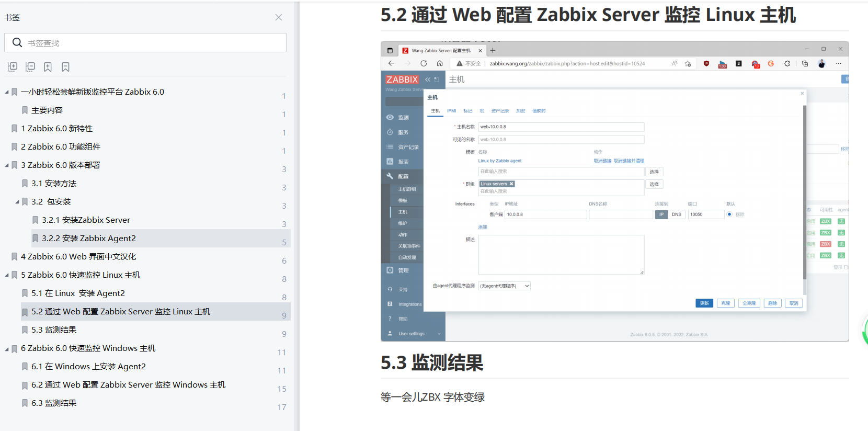Image resolution: width=868 pixels, height=431 pixels.
Task: Click page number 17 next to 6.3 监测结果
Action: (282, 407)
